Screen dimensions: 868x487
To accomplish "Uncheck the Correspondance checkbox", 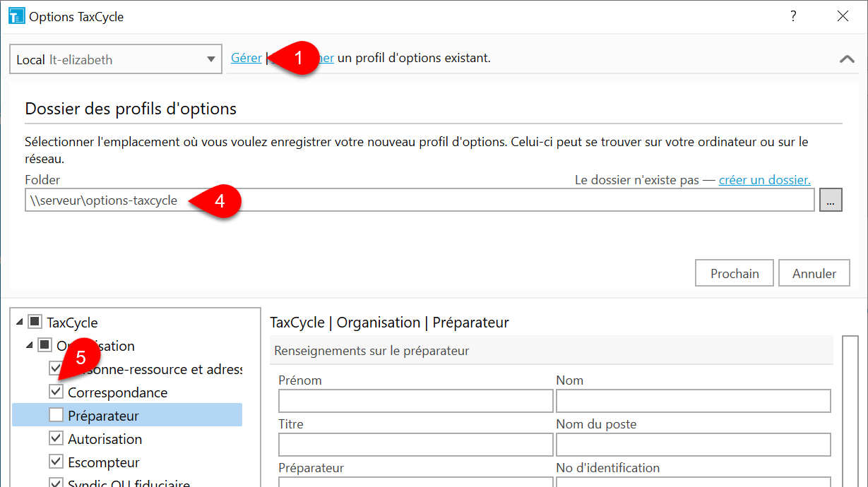I will pyautogui.click(x=56, y=392).
